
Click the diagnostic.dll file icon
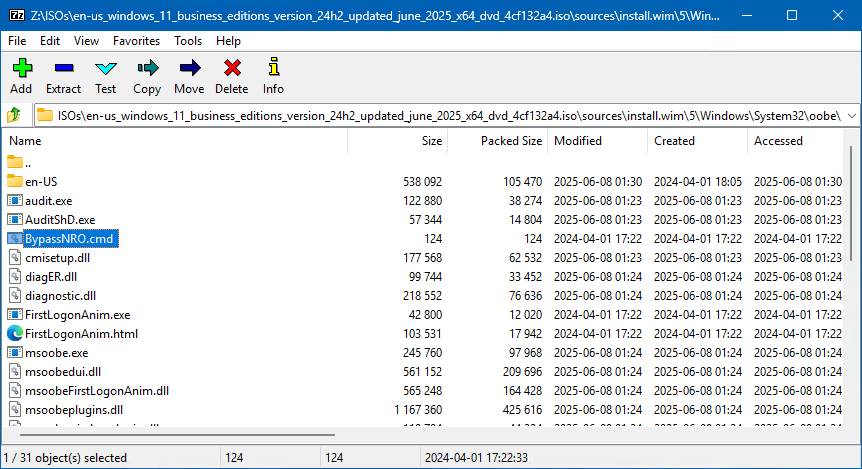tap(15, 295)
